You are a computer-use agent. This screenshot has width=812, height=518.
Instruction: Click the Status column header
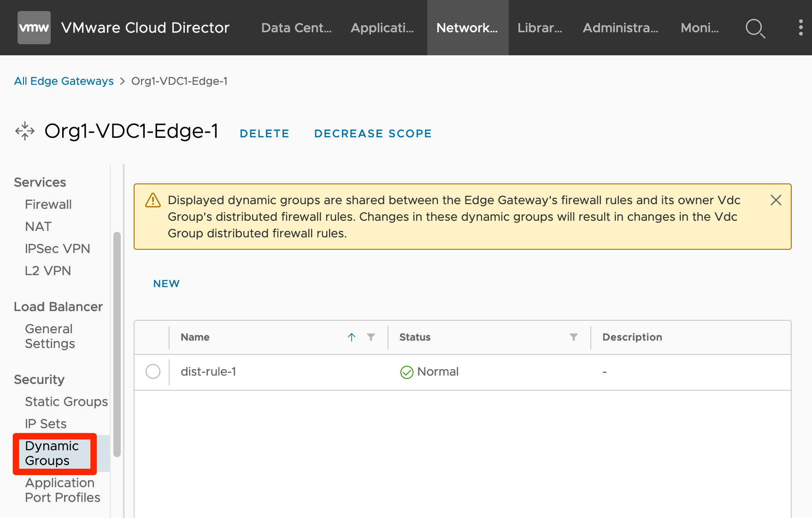415,337
